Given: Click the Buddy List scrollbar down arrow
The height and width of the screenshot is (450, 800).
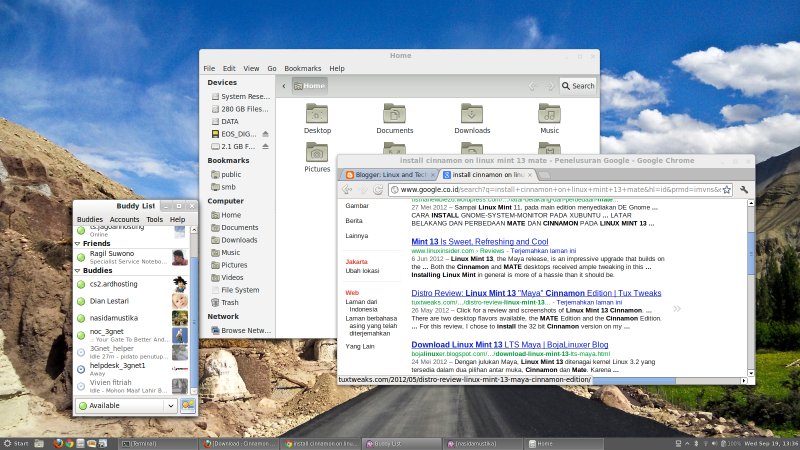Looking at the screenshot, I should pyautogui.click(x=194, y=391).
